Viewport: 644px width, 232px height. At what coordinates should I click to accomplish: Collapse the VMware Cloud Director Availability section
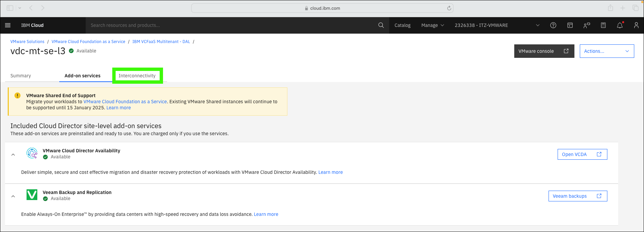(x=13, y=155)
